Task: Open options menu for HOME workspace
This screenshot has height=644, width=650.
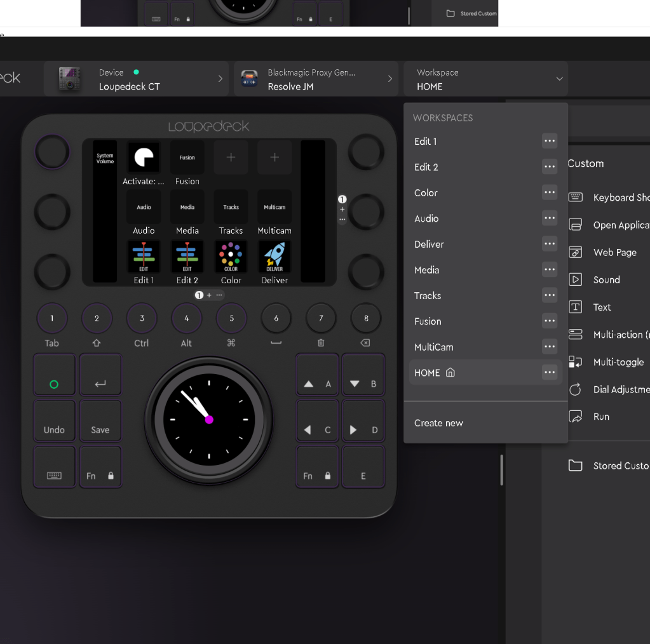Action: [550, 372]
